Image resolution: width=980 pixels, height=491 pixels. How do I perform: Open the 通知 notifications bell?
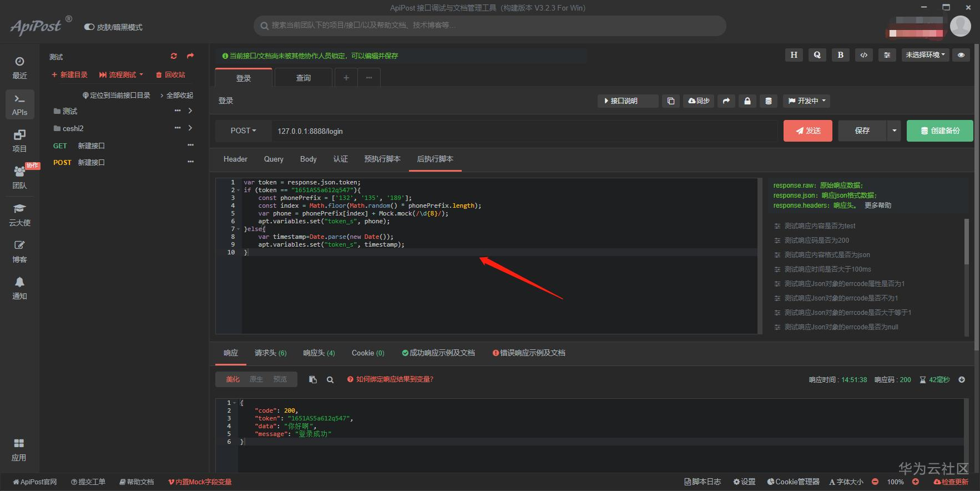pyautogui.click(x=19, y=288)
